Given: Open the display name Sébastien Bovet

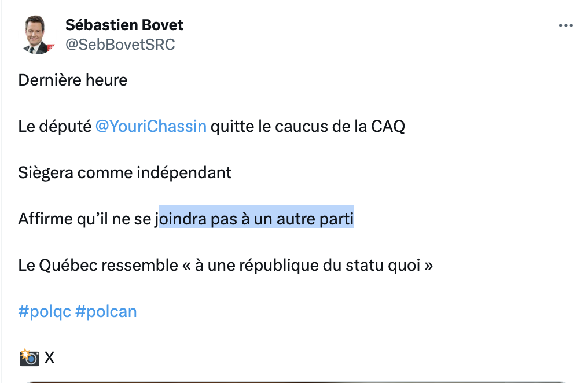Looking at the screenshot, I should click(x=124, y=25).
